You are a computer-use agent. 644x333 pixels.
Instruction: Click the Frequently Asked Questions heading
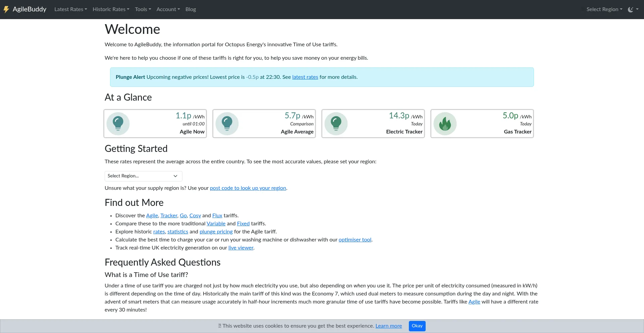[163, 262]
